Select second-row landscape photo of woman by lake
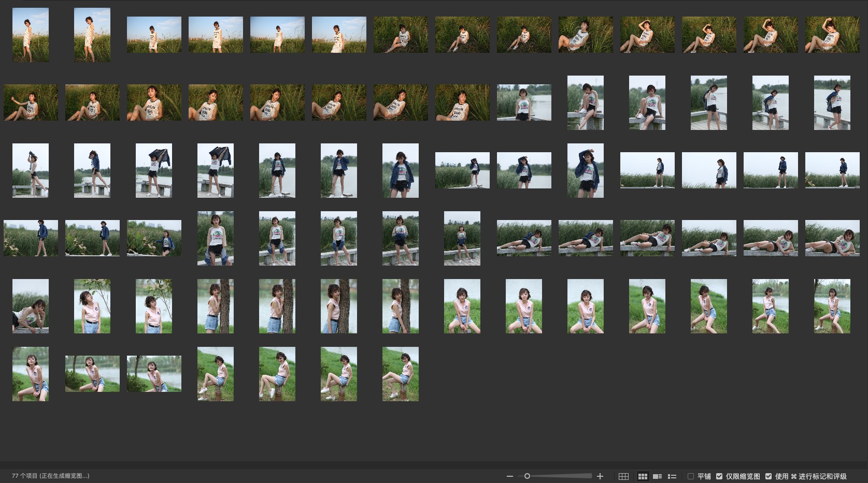Image resolution: width=868 pixels, height=483 pixels. 524,103
